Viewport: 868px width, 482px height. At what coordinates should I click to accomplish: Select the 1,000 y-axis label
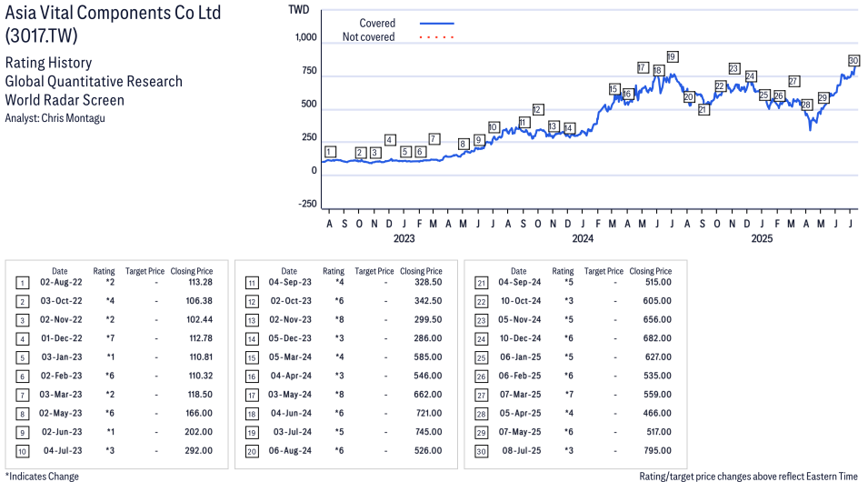(x=305, y=37)
